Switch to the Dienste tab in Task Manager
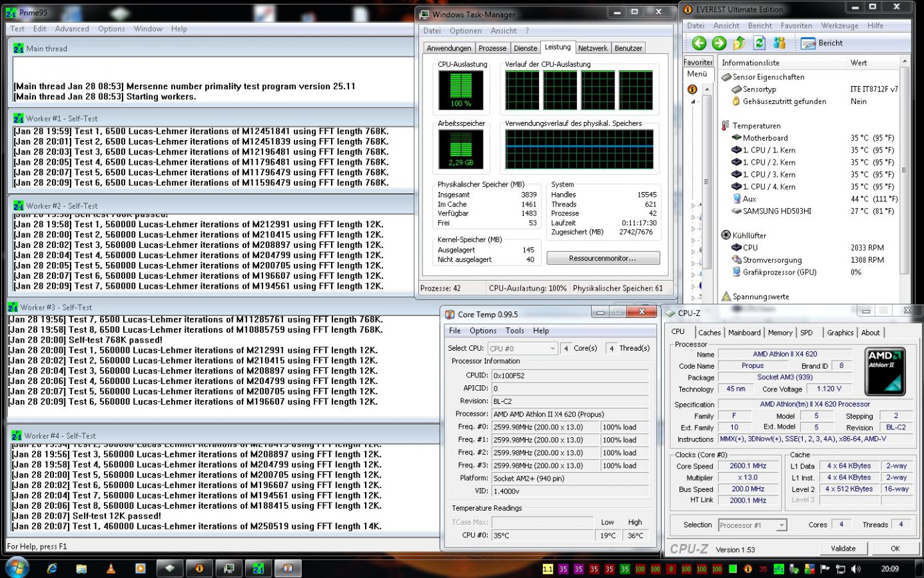Viewport: 924px width, 578px height. click(525, 48)
